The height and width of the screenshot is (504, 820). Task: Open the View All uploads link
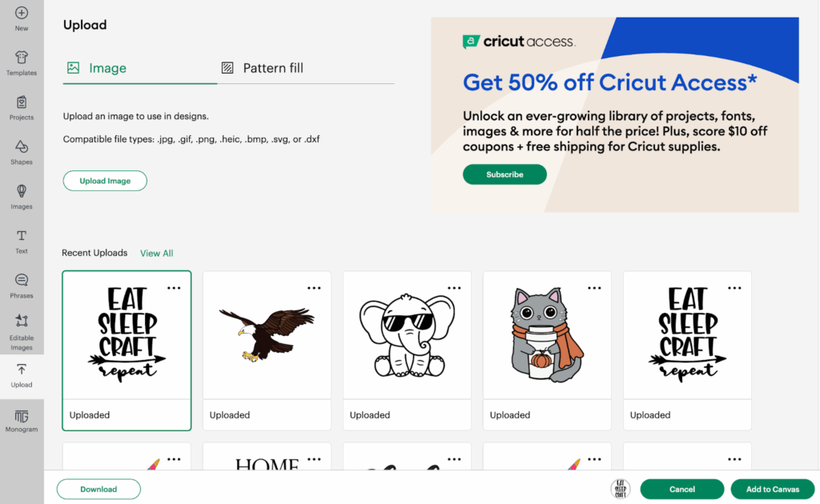(x=156, y=254)
